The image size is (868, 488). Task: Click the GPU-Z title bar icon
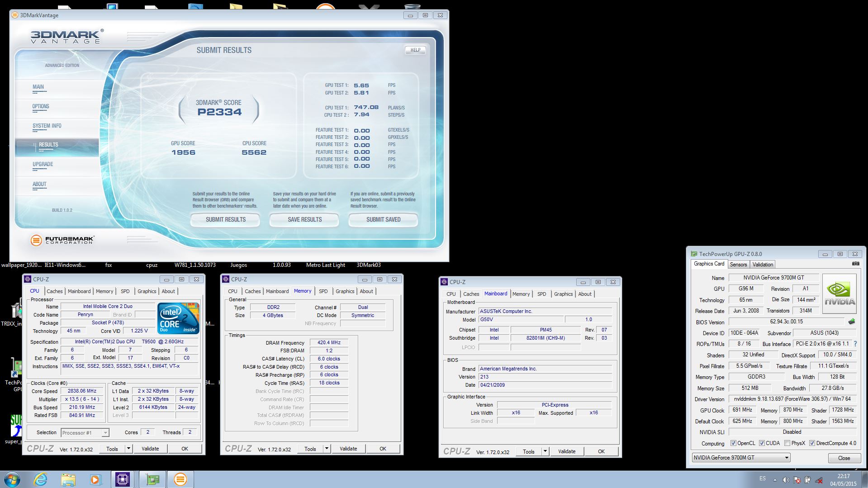693,254
